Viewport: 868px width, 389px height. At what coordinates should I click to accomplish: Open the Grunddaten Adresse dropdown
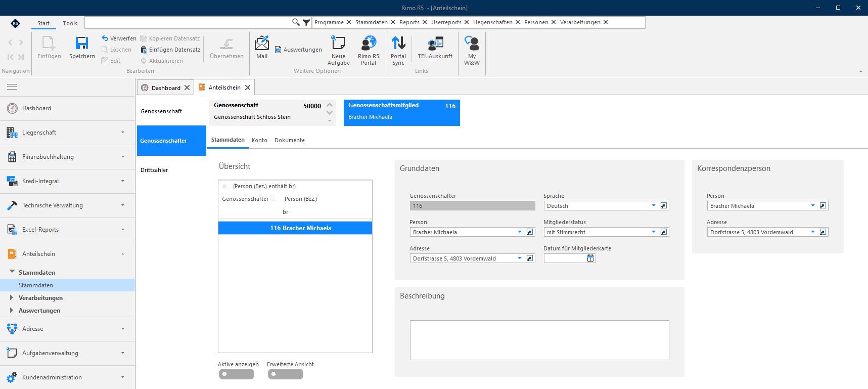click(x=520, y=258)
